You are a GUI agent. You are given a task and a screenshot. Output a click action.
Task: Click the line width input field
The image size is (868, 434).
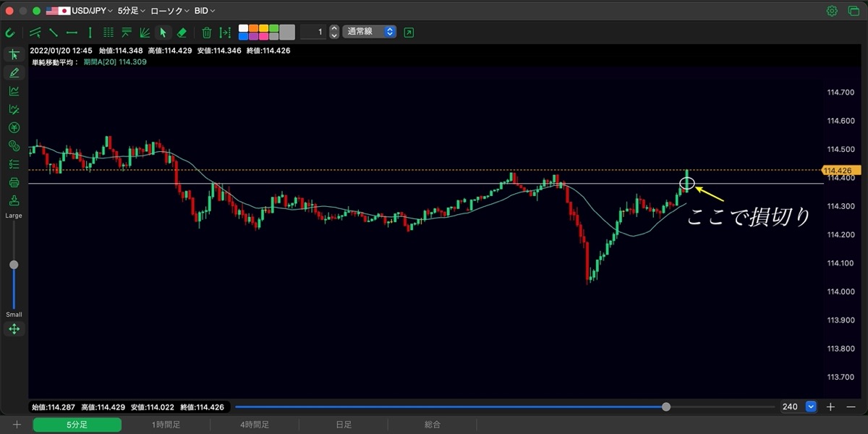coord(312,32)
